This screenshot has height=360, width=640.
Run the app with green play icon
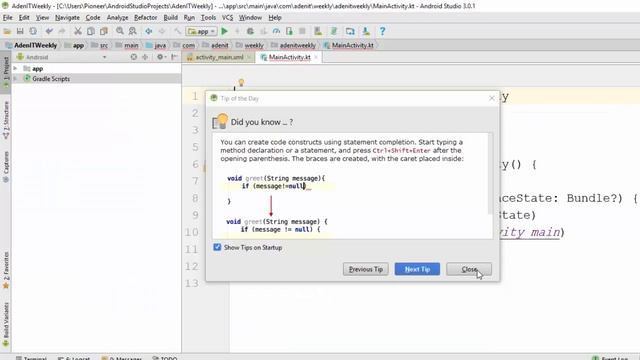[224, 31]
